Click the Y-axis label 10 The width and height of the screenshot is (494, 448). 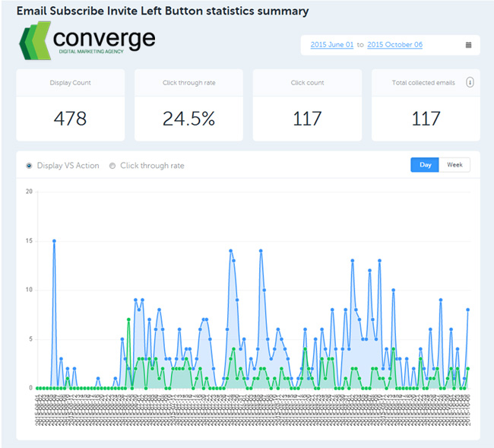point(29,290)
